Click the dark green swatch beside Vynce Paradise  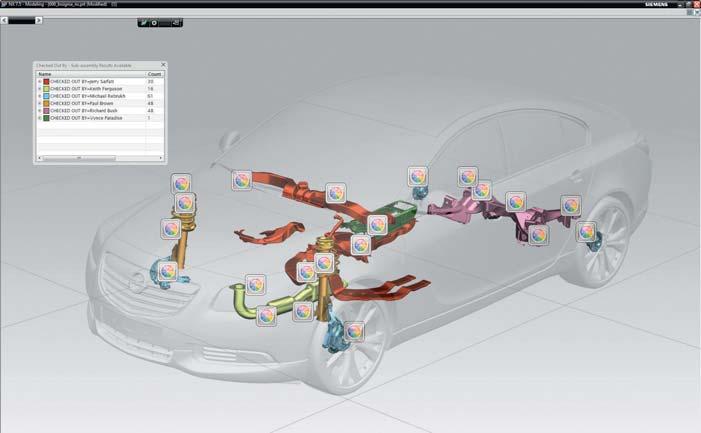[46, 118]
